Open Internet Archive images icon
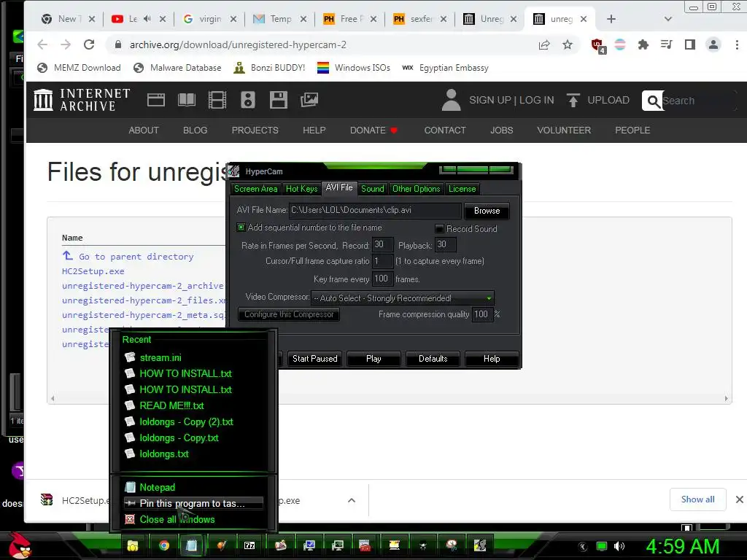Viewport: 747px width, 560px height. click(309, 100)
